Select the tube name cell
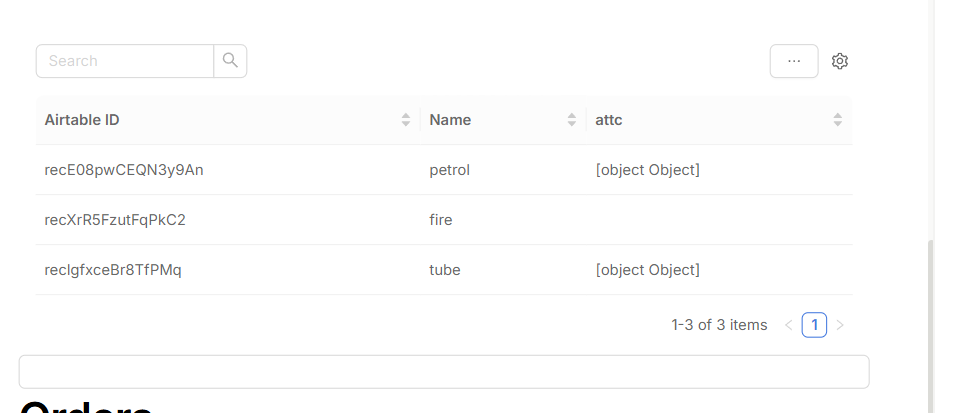959x413 pixels. click(x=446, y=270)
